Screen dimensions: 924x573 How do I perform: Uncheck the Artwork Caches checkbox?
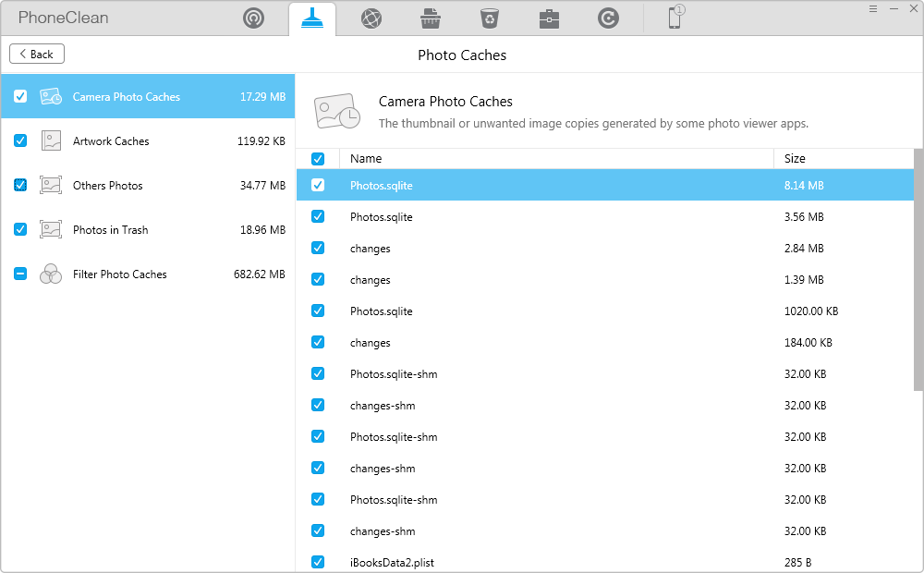tap(20, 141)
